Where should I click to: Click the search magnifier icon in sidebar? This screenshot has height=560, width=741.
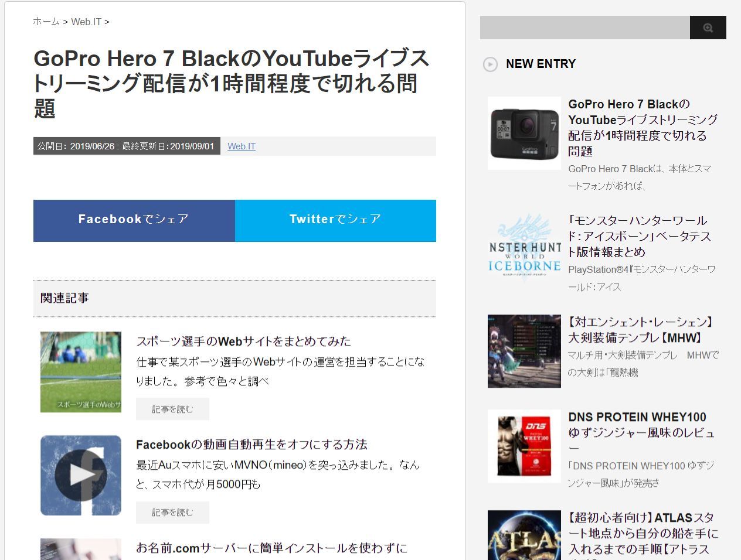pyautogui.click(x=708, y=27)
